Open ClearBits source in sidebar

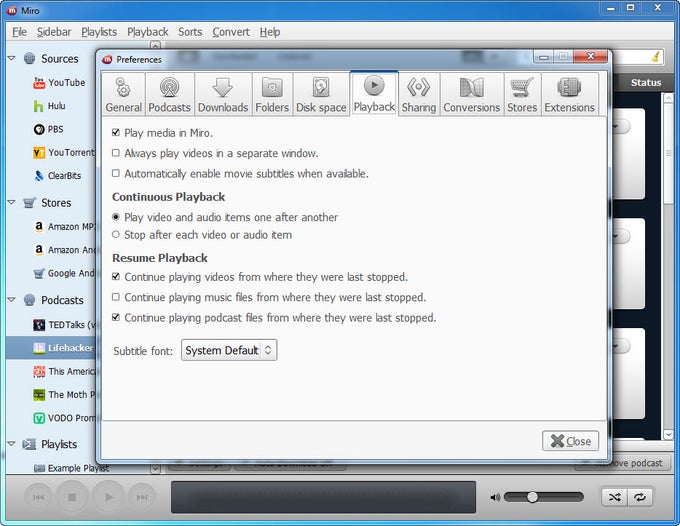pyautogui.click(x=58, y=176)
